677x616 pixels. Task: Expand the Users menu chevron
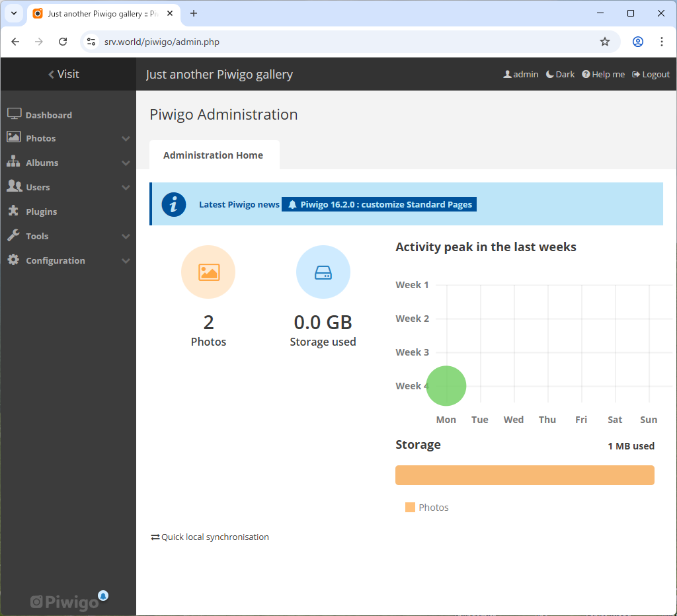[126, 187]
